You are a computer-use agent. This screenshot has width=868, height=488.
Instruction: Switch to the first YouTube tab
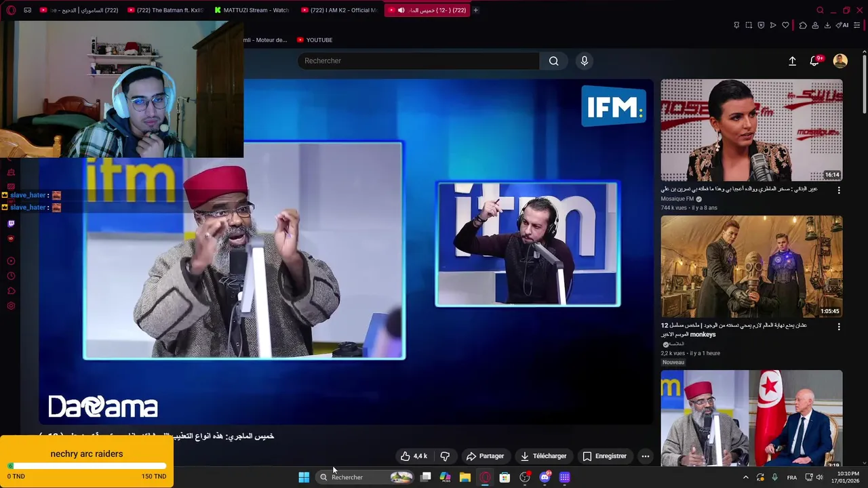(79, 10)
